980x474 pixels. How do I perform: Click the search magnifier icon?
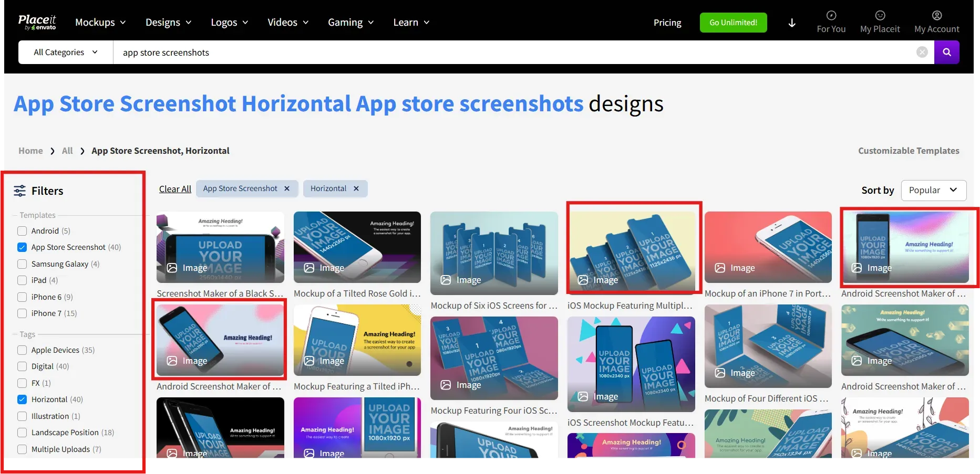coord(947,52)
